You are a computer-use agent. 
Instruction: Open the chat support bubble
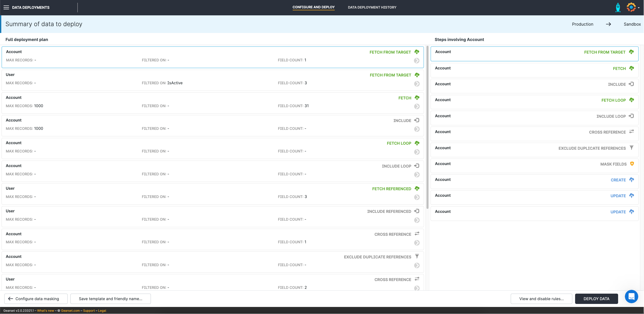[x=631, y=297]
